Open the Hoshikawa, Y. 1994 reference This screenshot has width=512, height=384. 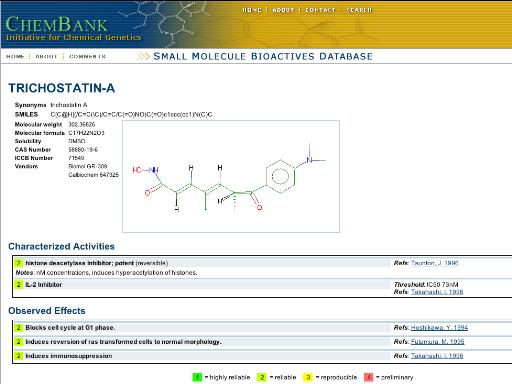439,328
